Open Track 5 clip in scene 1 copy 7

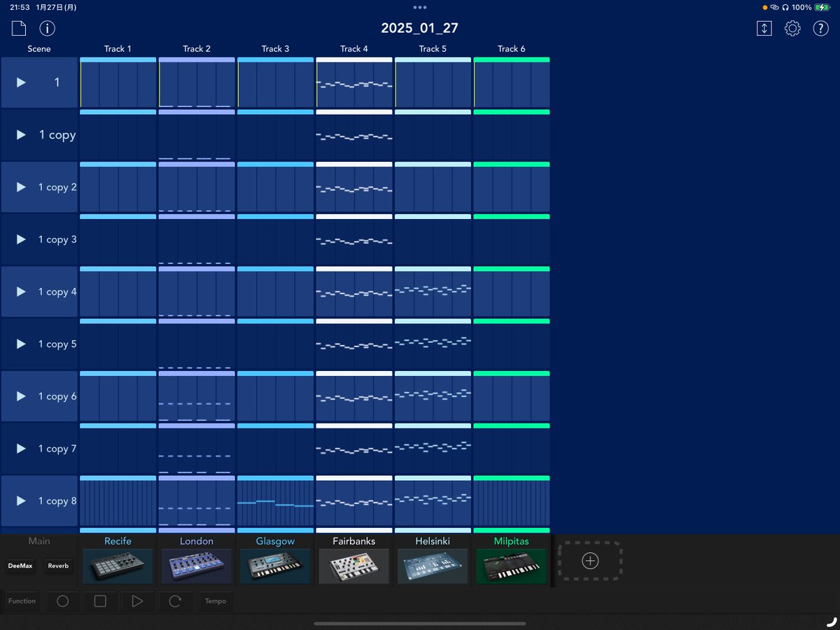[433, 449]
